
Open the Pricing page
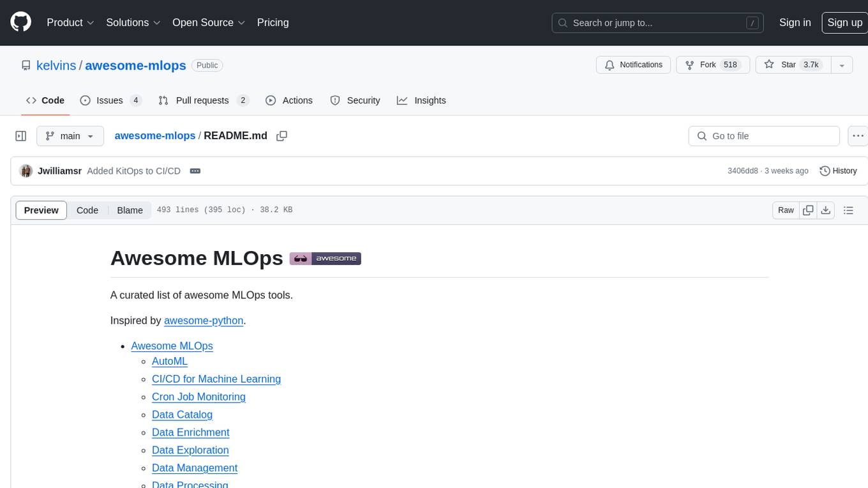pyautogui.click(x=273, y=22)
